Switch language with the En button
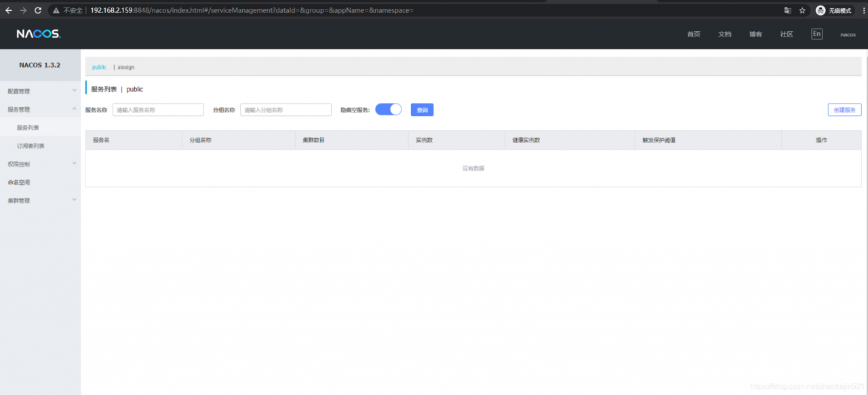 pos(816,34)
